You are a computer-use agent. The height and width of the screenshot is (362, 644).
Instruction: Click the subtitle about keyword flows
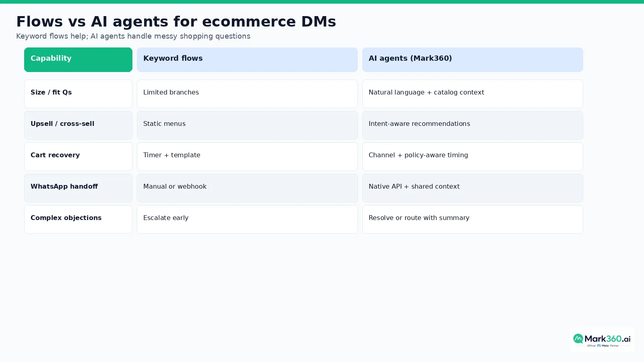click(133, 36)
